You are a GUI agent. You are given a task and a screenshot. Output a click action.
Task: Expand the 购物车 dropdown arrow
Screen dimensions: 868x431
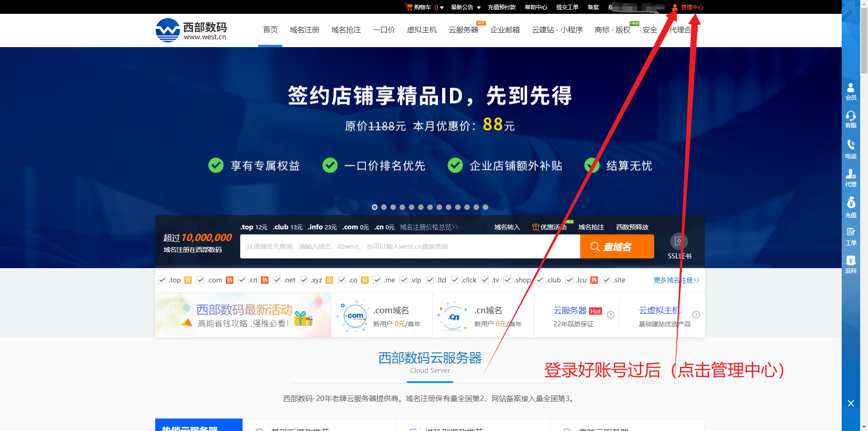(442, 7)
